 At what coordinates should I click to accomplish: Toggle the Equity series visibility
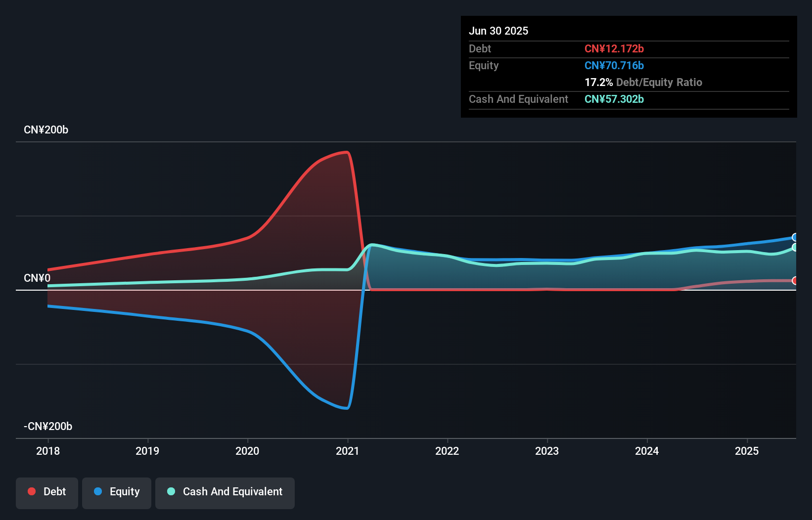(x=116, y=492)
